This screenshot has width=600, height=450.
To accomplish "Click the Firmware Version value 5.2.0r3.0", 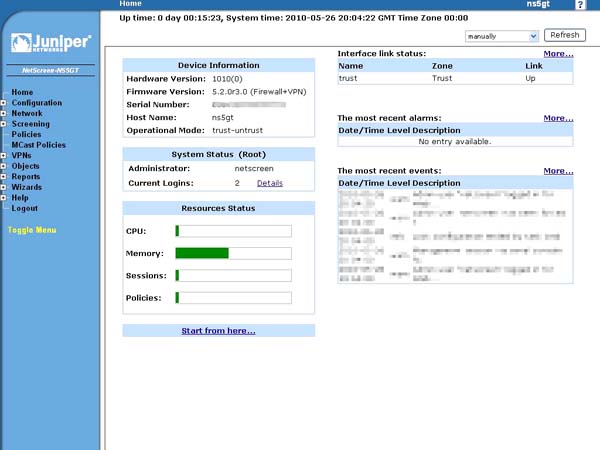I will tap(259, 92).
